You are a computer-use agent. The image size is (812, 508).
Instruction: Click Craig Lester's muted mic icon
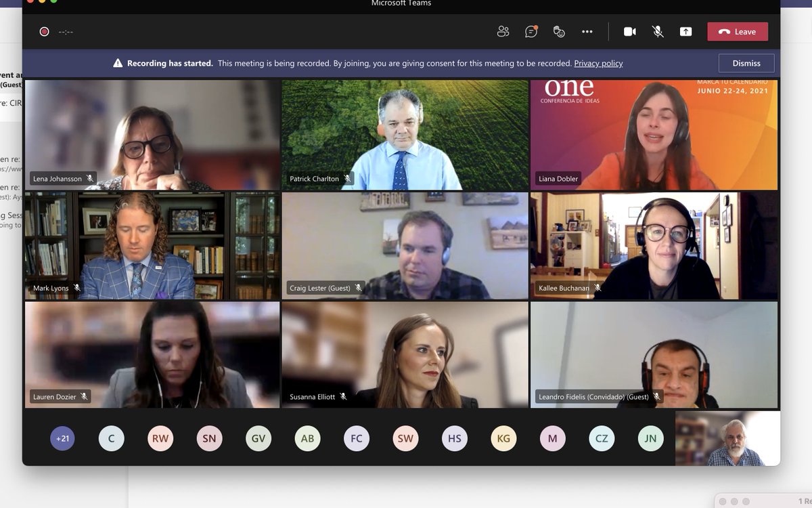coord(359,288)
